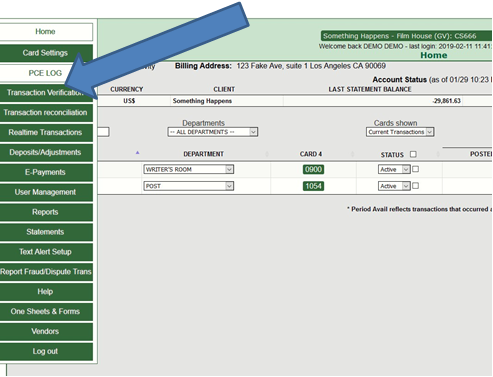Select Realtime Transactions from the sidebar
Image resolution: width=493 pixels, height=377 pixels.
(x=46, y=133)
